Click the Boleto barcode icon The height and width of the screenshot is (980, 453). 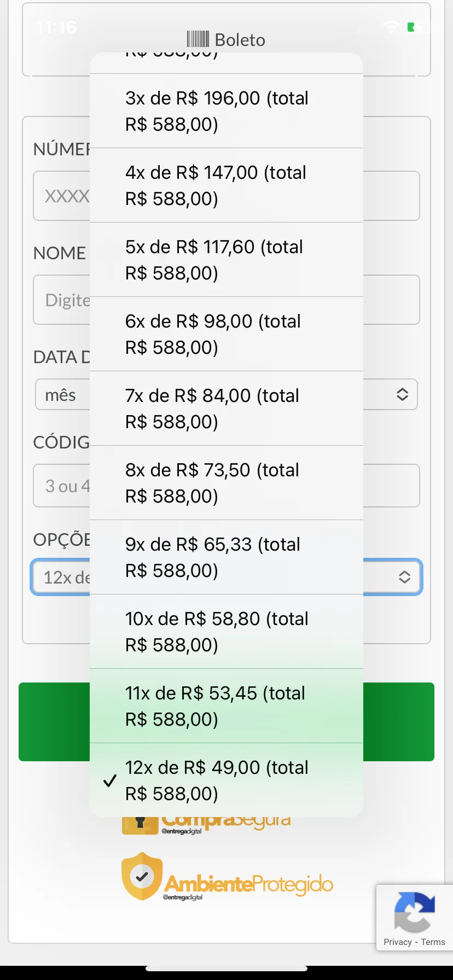[x=198, y=39]
